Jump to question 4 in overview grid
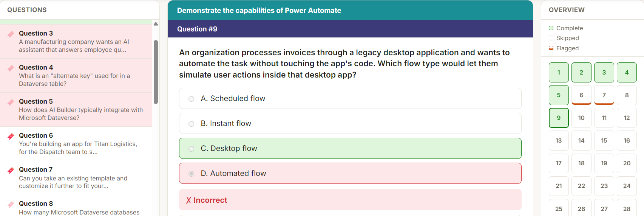Screen dimensions: 644x216 627,72
